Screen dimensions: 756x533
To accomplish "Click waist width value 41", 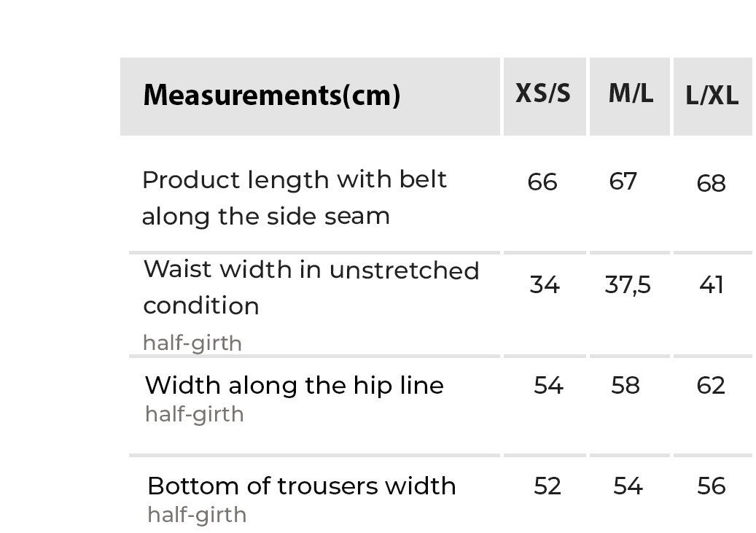I will point(711,284).
